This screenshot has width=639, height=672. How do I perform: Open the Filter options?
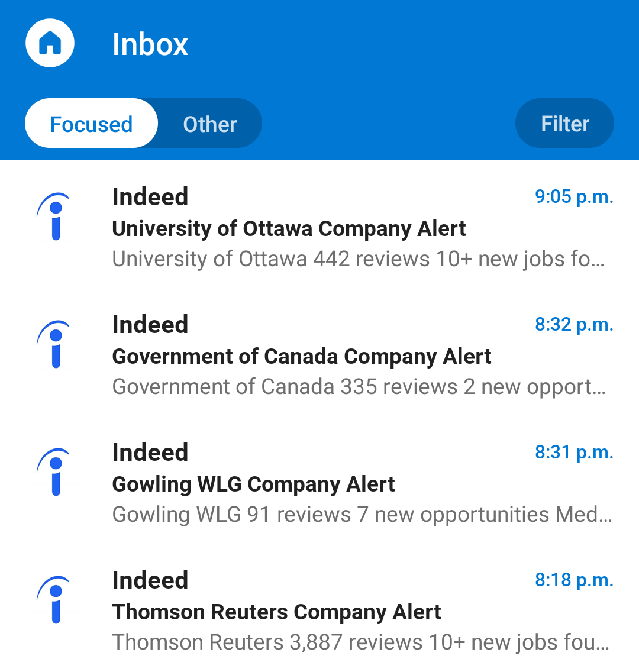click(x=564, y=124)
